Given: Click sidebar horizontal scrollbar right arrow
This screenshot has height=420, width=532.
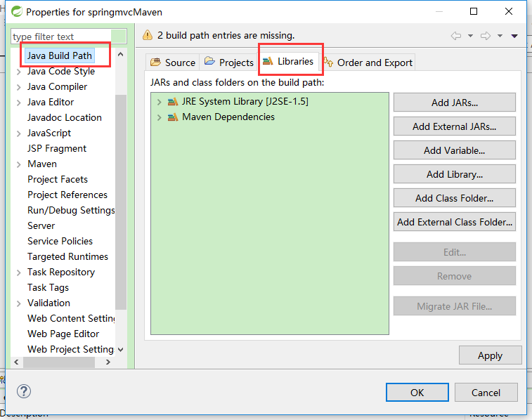Looking at the screenshot, I should [108, 362].
